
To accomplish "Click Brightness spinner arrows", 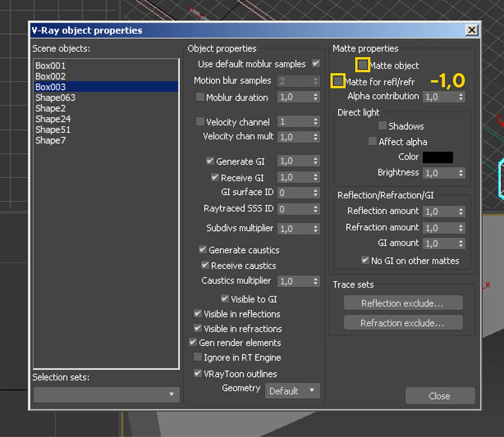I will coord(461,173).
